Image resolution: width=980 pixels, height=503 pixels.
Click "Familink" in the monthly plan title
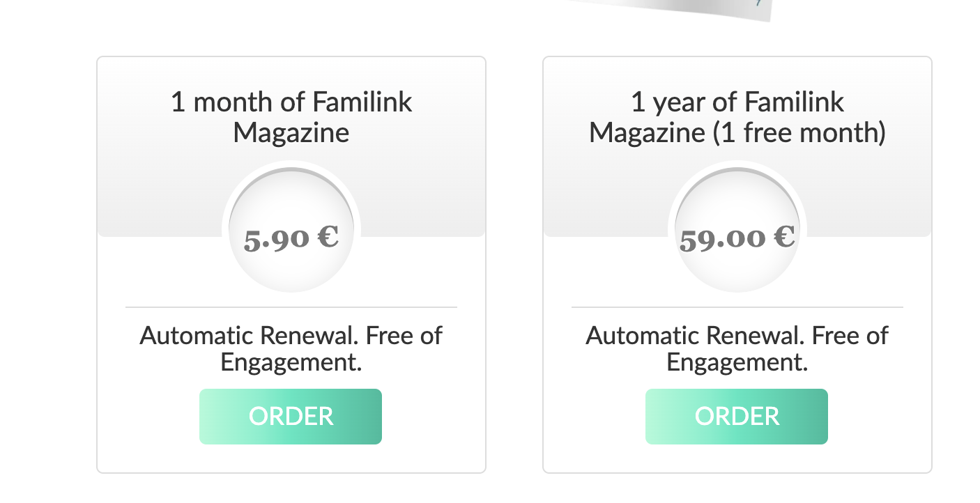pyautogui.click(x=362, y=102)
